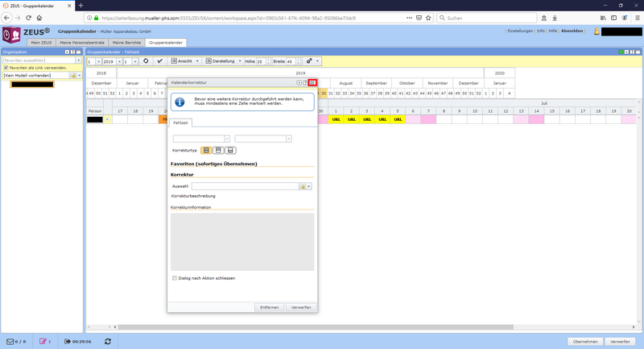Click the Höhe input field

[x=261, y=61]
